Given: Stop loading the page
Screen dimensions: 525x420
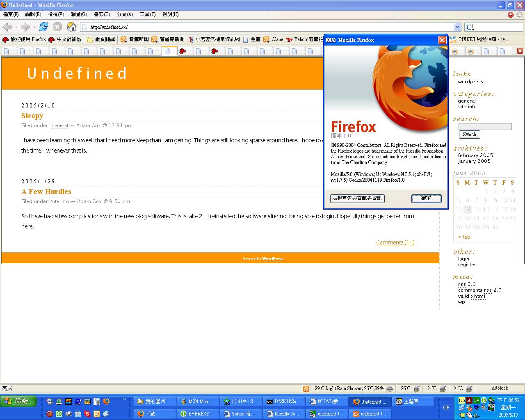Looking at the screenshot, I should [x=57, y=27].
